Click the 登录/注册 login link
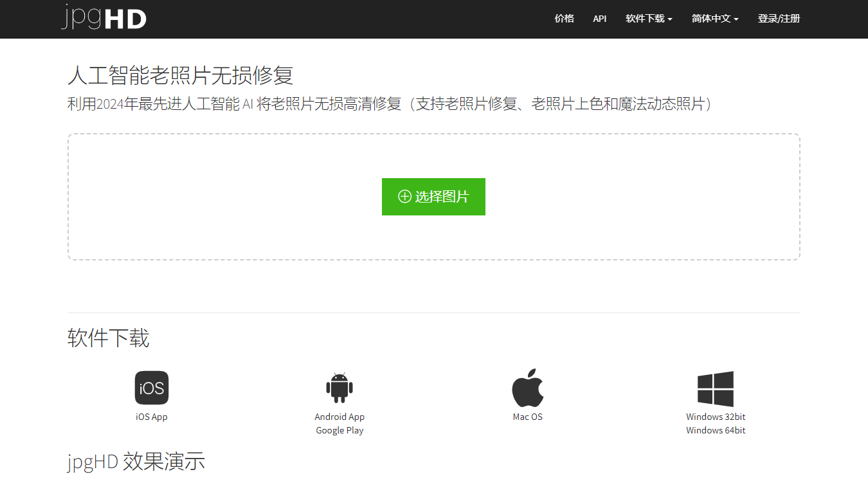The image size is (868, 490). pyautogui.click(x=779, y=19)
